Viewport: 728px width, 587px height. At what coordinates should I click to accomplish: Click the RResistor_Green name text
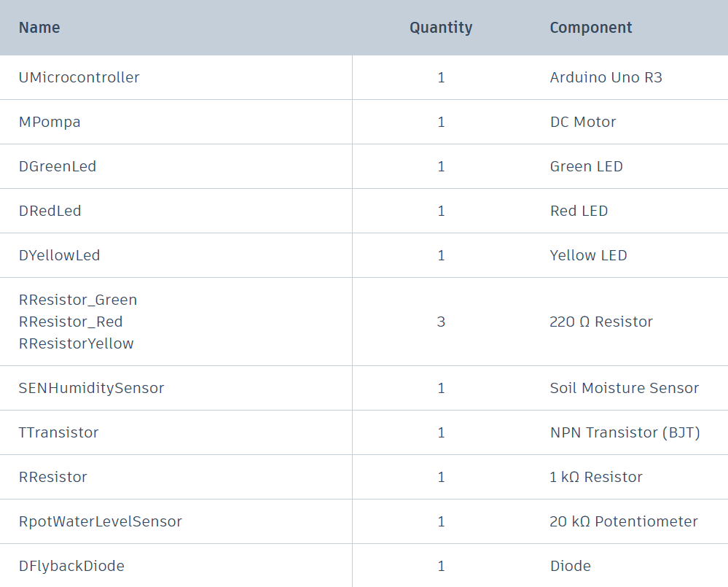tap(78, 300)
